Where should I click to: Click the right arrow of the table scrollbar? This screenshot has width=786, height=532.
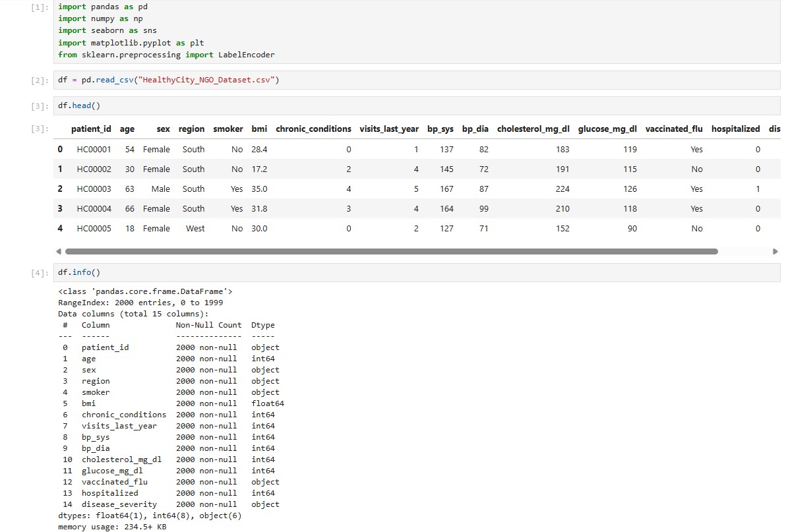pos(775,251)
